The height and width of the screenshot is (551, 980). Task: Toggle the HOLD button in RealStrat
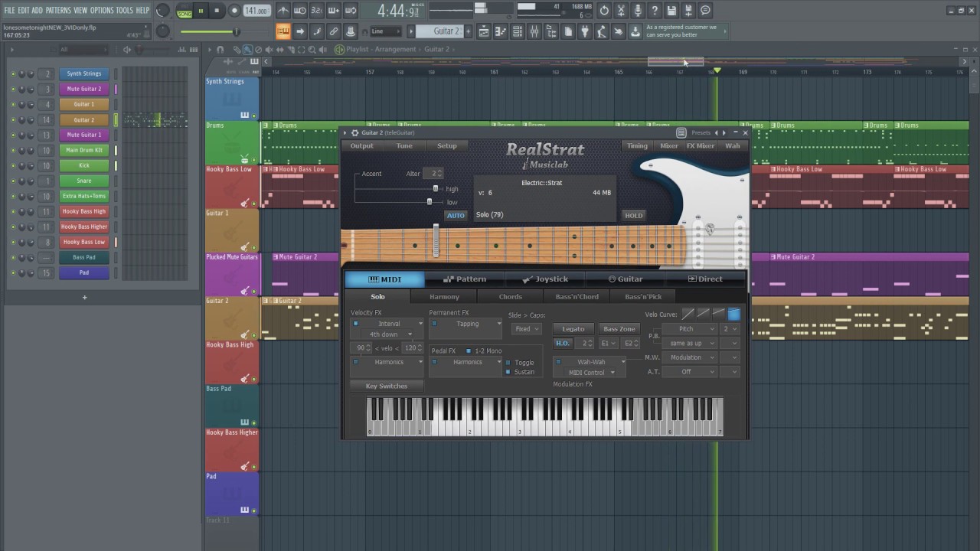coord(634,216)
